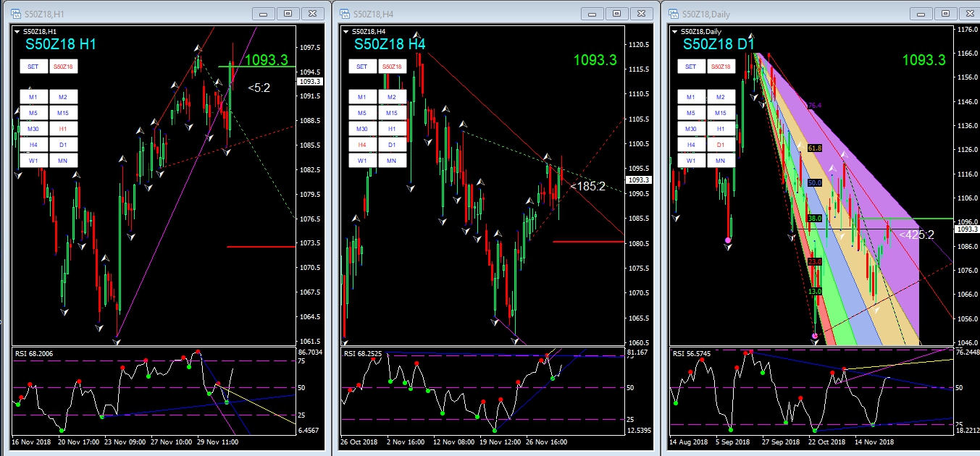Viewport: 980px width, 456px height.
Task: Switch Daily chart to W1 timeframe
Action: (x=690, y=161)
